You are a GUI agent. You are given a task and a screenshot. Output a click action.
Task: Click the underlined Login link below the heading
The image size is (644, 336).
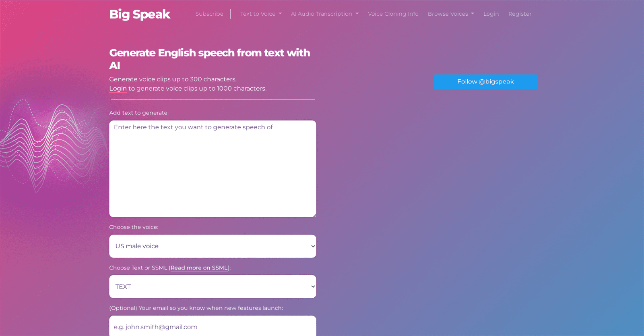click(x=118, y=89)
